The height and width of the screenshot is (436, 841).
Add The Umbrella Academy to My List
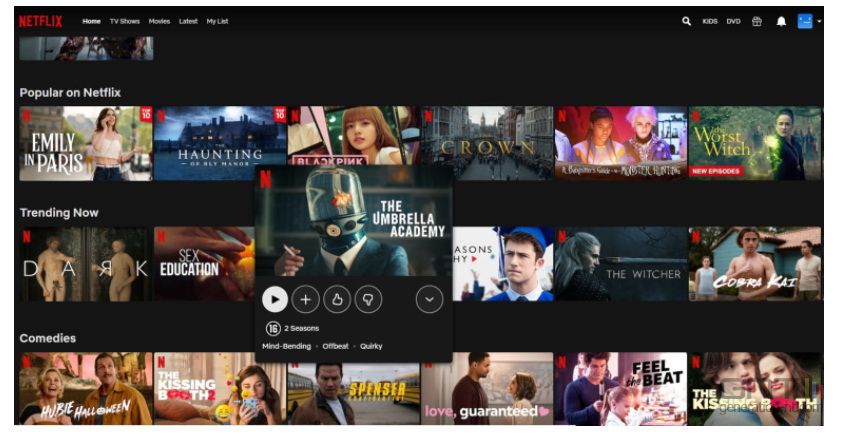pos(306,299)
